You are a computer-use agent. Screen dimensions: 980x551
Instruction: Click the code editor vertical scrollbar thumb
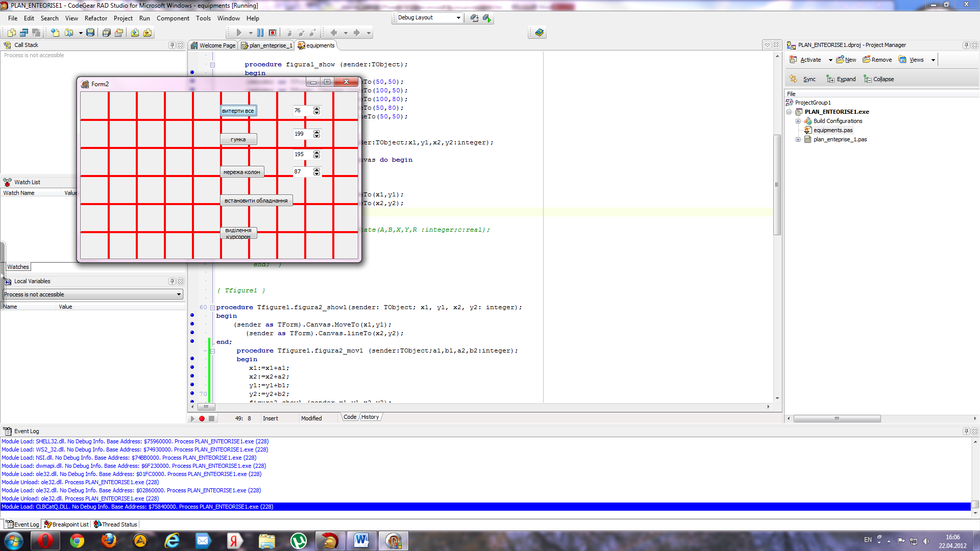tap(777, 185)
